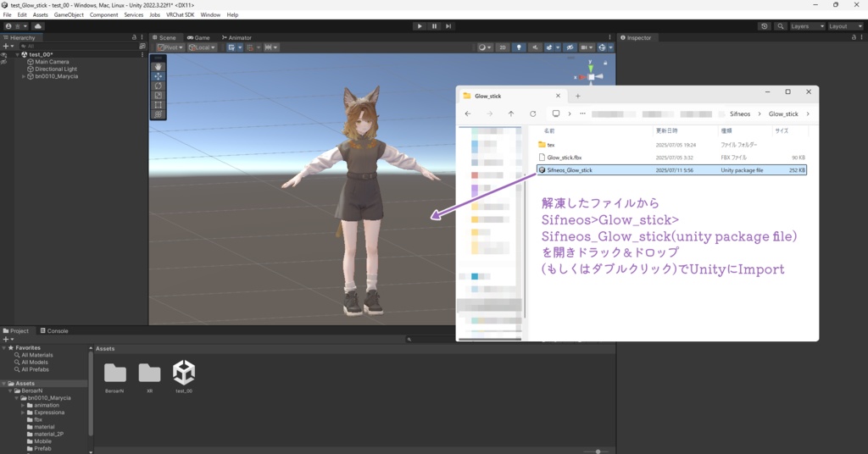Open Undo History icon
The image size is (868, 454).
(x=765, y=26)
